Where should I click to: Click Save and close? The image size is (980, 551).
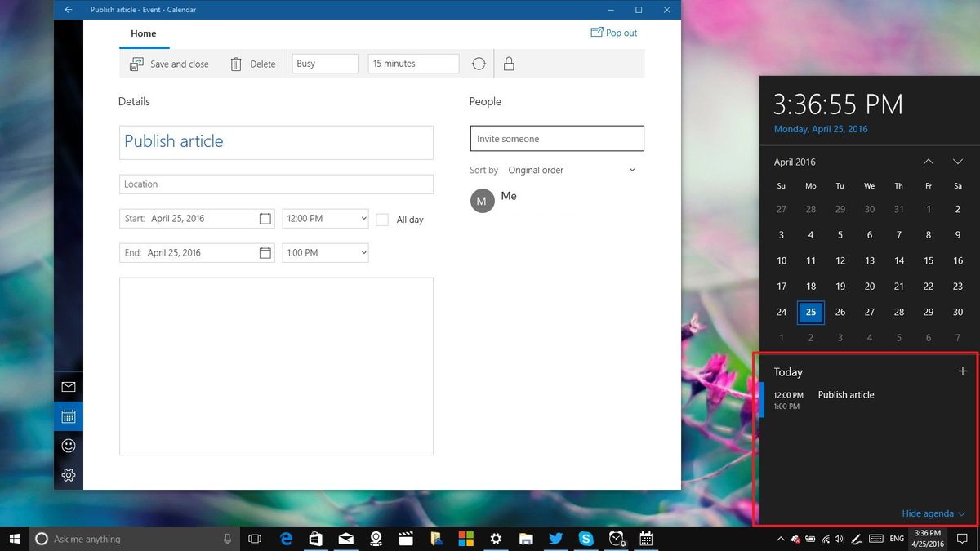tap(169, 63)
